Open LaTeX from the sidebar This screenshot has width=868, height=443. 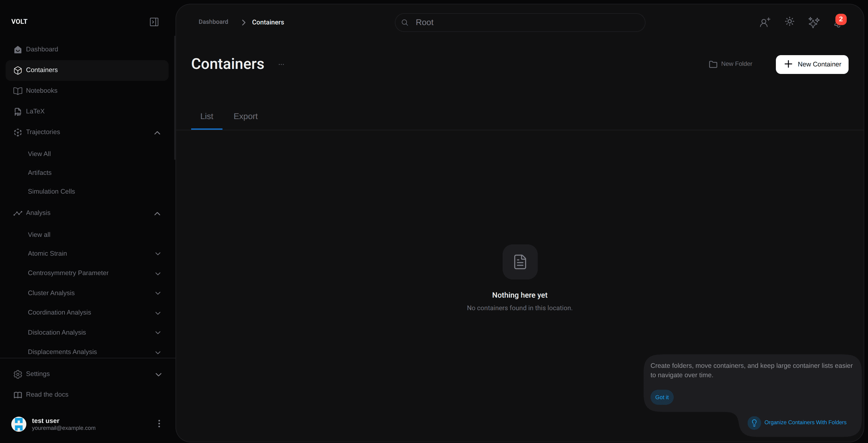pyautogui.click(x=35, y=111)
